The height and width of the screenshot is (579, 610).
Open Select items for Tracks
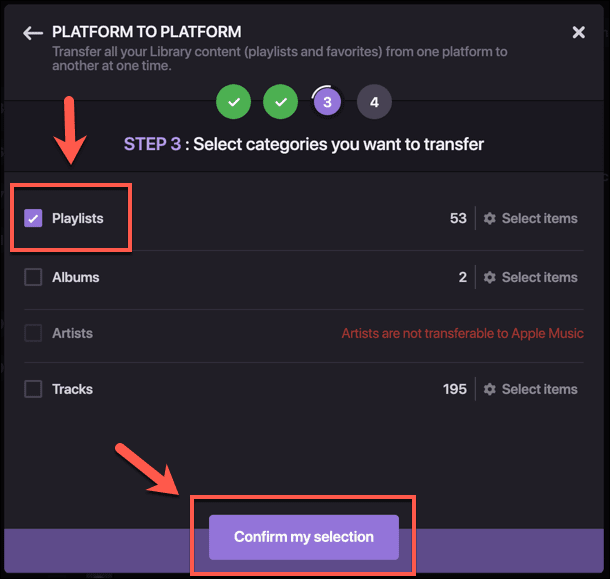point(539,389)
